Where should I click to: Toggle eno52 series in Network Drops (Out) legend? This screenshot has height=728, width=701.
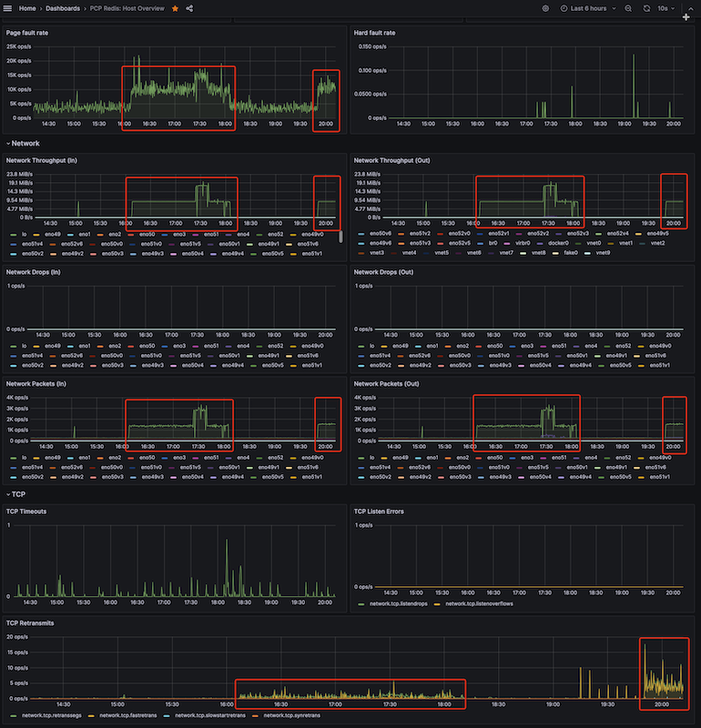pyautogui.click(x=623, y=347)
